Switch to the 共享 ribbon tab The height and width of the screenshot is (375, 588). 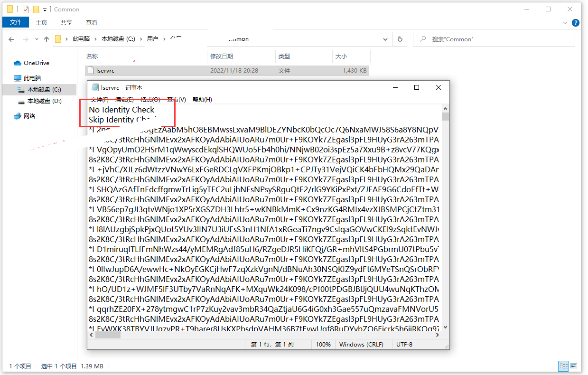tap(66, 22)
